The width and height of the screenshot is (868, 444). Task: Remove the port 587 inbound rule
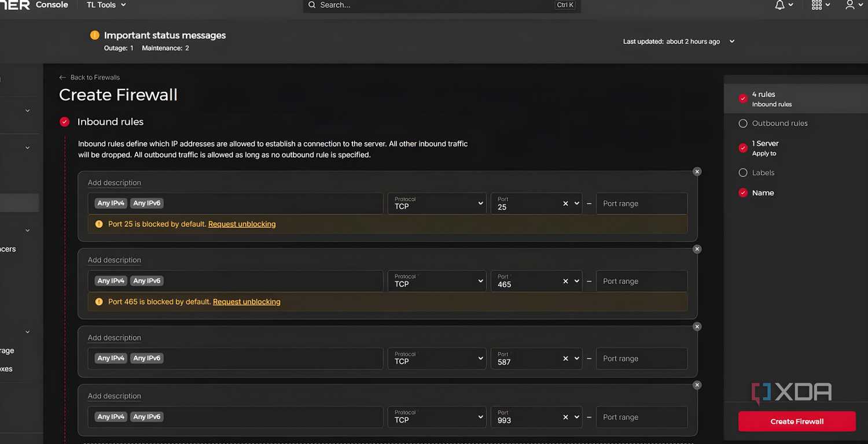tap(697, 327)
